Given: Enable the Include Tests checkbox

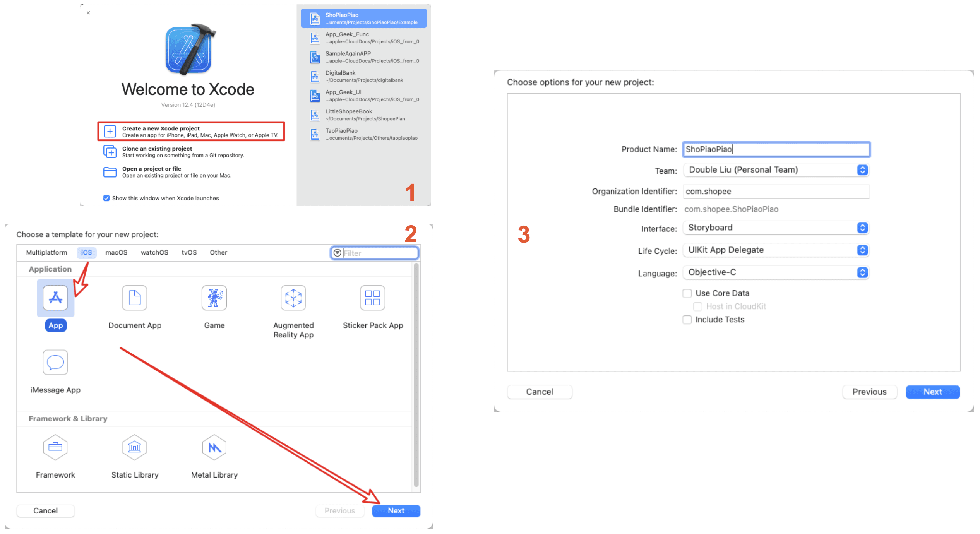Looking at the screenshot, I should point(687,320).
